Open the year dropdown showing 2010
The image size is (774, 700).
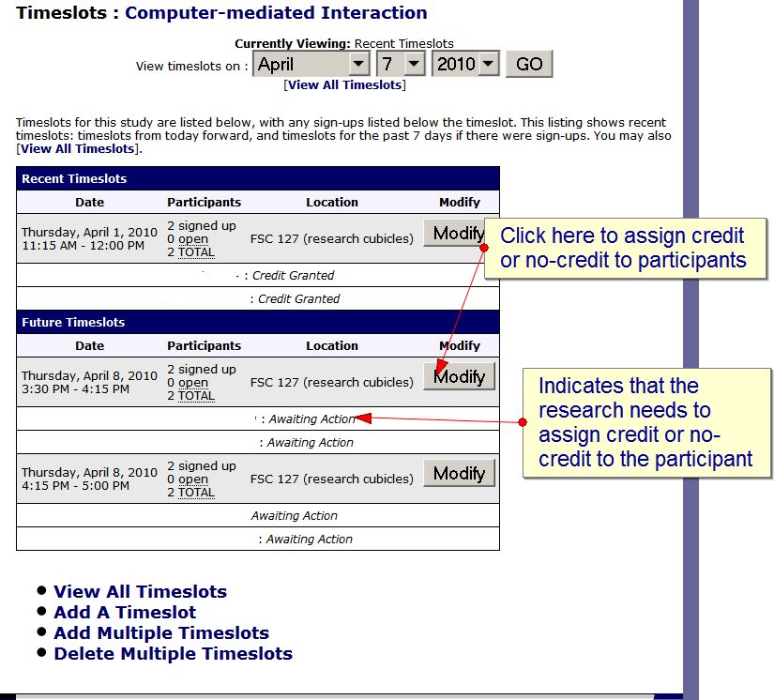pyautogui.click(x=465, y=64)
